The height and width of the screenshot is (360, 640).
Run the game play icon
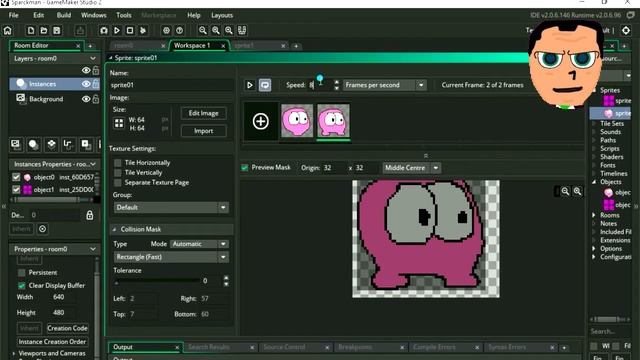tap(117, 31)
